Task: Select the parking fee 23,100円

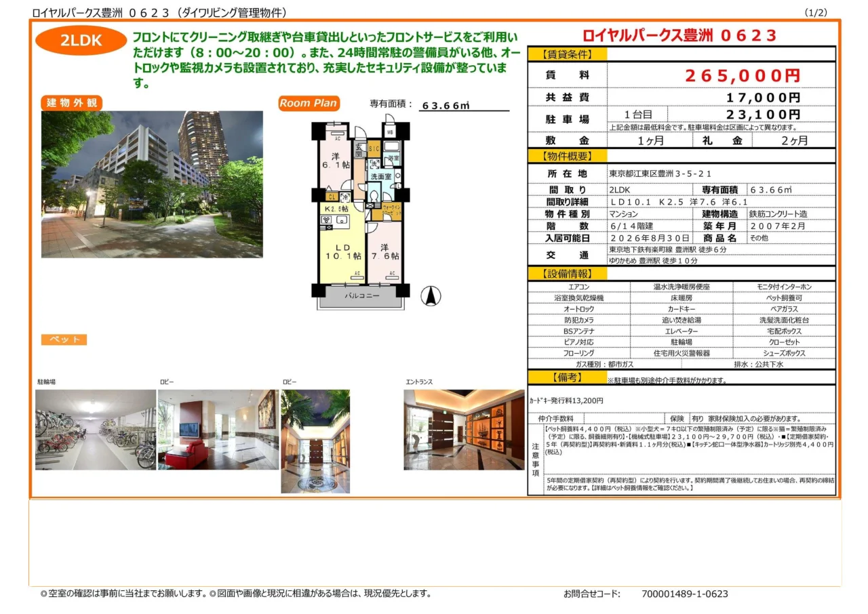Action: pos(763,115)
